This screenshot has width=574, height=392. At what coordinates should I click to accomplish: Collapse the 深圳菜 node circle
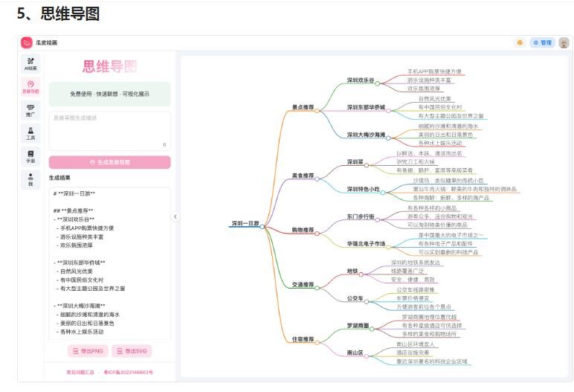(366, 165)
